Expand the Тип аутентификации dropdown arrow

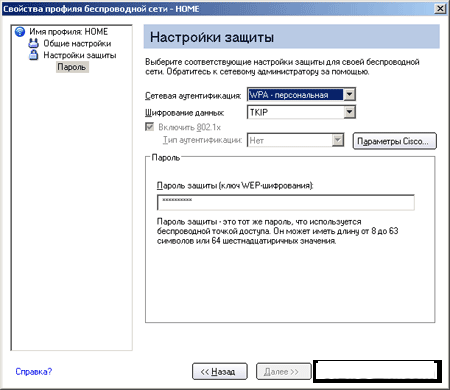pos(338,140)
